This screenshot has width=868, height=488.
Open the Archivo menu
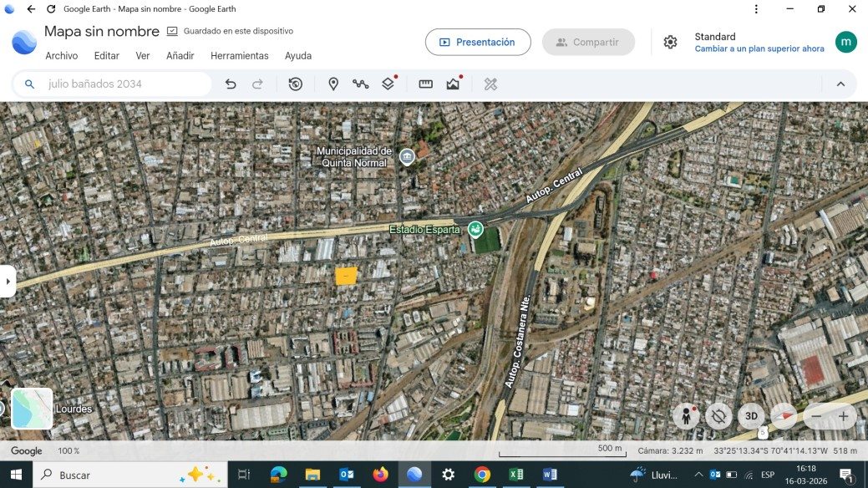[62, 56]
